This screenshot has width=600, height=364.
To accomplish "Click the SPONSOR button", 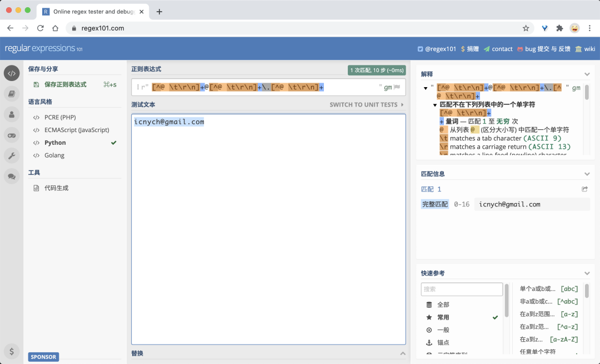I will coord(43,357).
